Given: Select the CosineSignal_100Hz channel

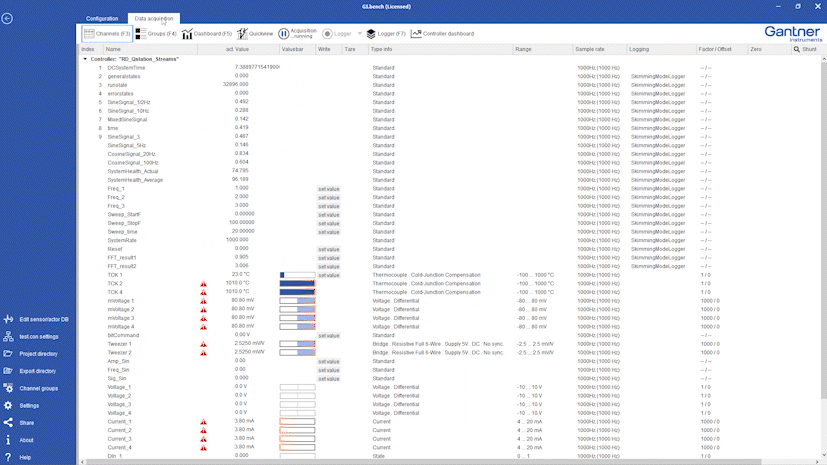Looking at the screenshot, I should point(449,162).
